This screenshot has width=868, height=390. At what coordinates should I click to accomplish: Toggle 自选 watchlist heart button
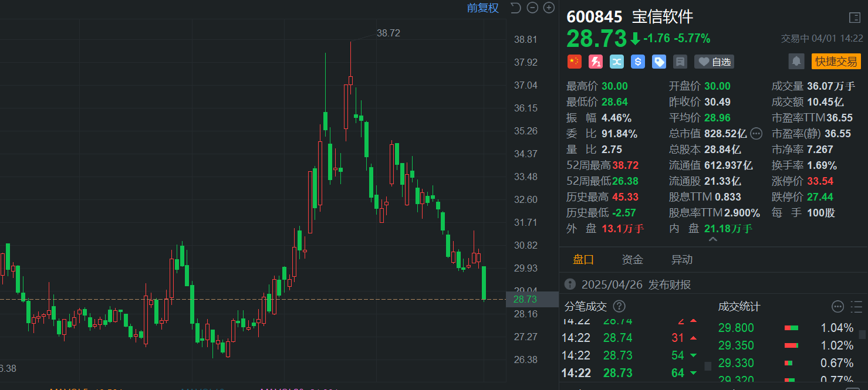coord(714,62)
